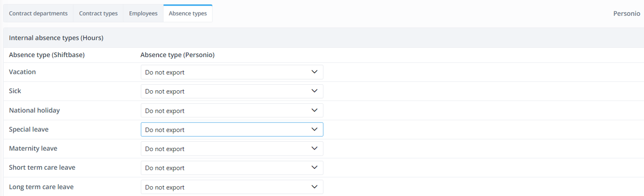This screenshot has width=644, height=196.
Task: Click the Personio label at top right
Action: 626,14
